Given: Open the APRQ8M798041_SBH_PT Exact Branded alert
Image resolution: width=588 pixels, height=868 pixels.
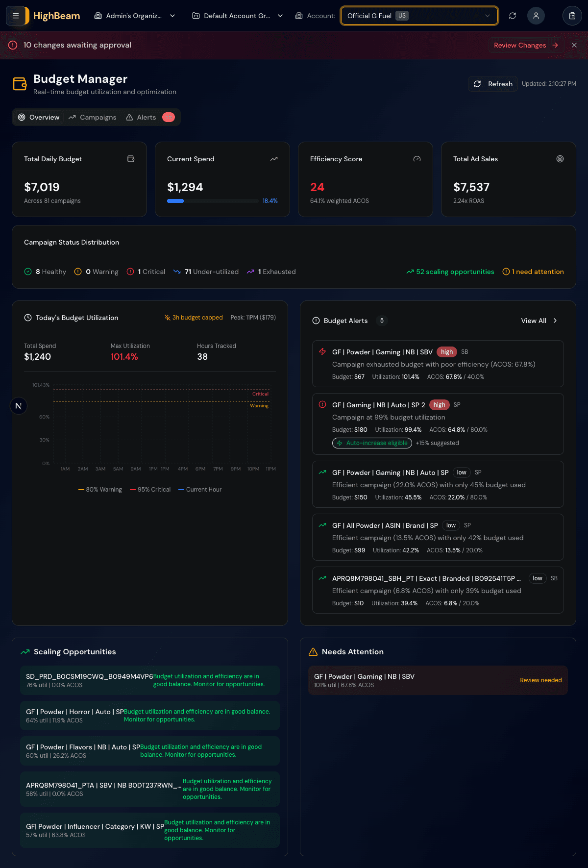Looking at the screenshot, I should coord(438,590).
